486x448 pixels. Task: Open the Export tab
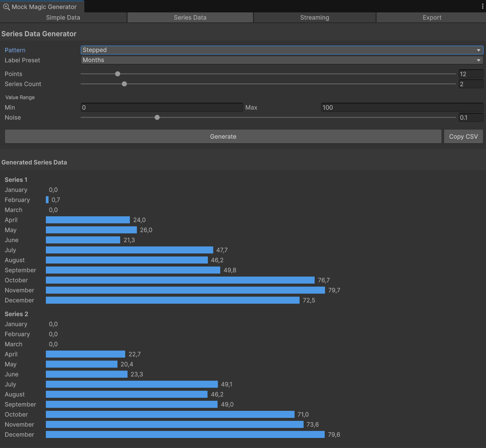(432, 17)
